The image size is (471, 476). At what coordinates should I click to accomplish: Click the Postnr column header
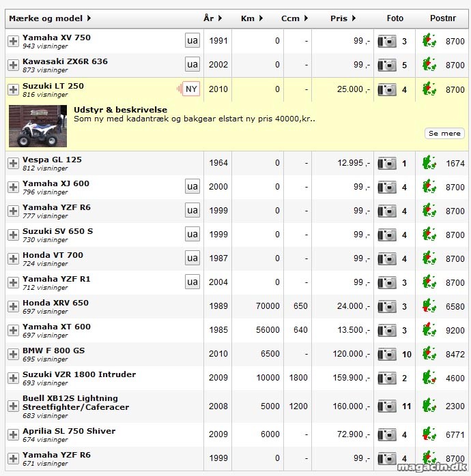point(443,18)
